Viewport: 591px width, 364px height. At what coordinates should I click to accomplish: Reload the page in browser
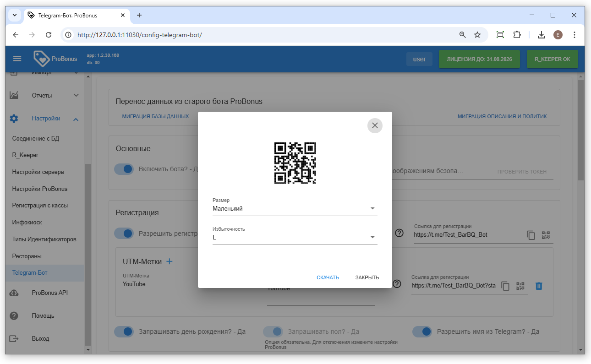tap(49, 35)
